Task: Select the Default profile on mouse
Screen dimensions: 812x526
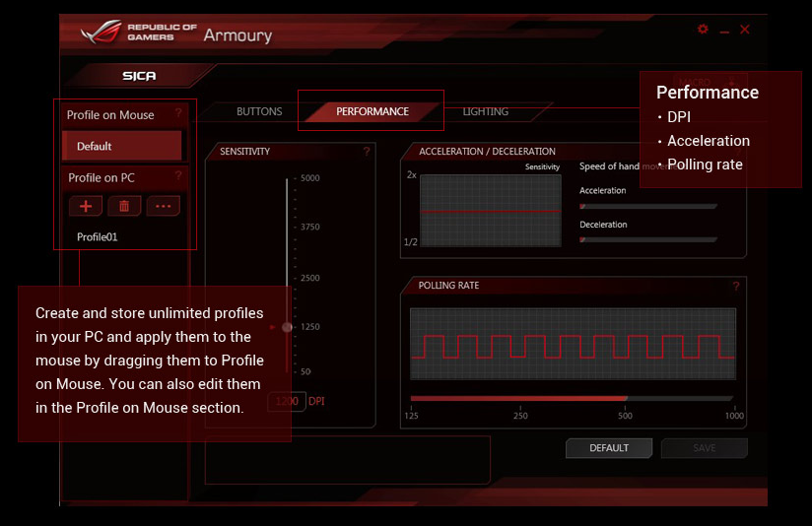Action: point(122,146)
